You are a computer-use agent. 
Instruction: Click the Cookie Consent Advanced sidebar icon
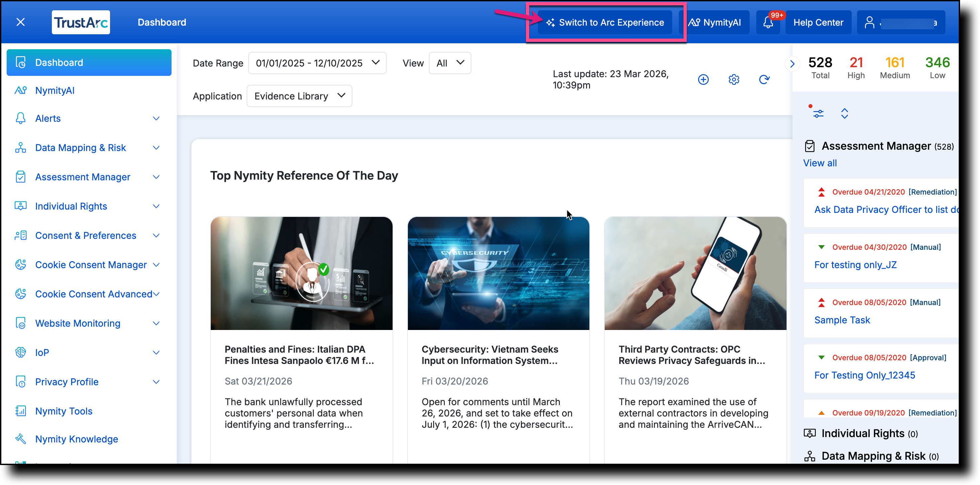(x=21, y=294)
